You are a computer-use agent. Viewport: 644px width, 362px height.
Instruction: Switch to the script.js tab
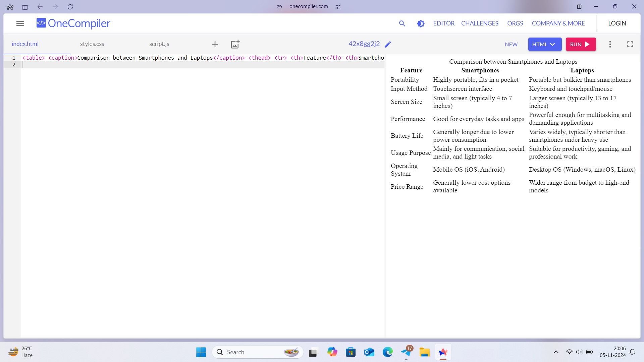pyautogui.click(x=159, y=44)
